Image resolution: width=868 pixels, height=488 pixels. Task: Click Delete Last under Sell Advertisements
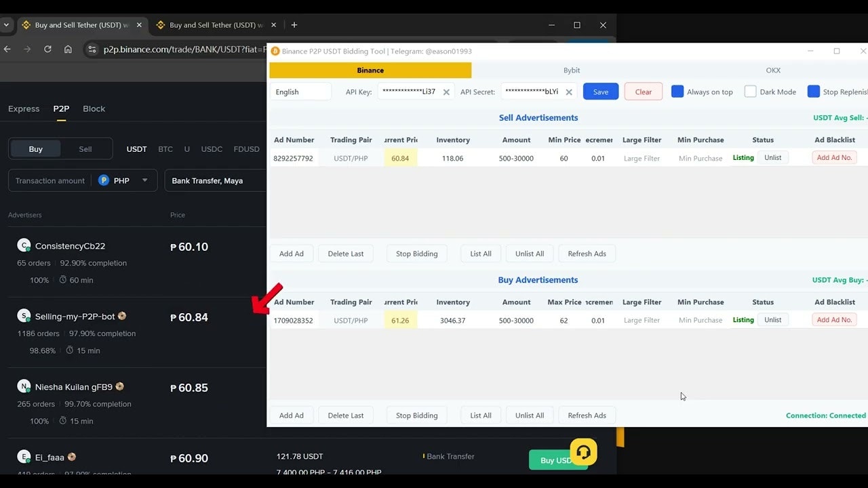pos(346,253)
